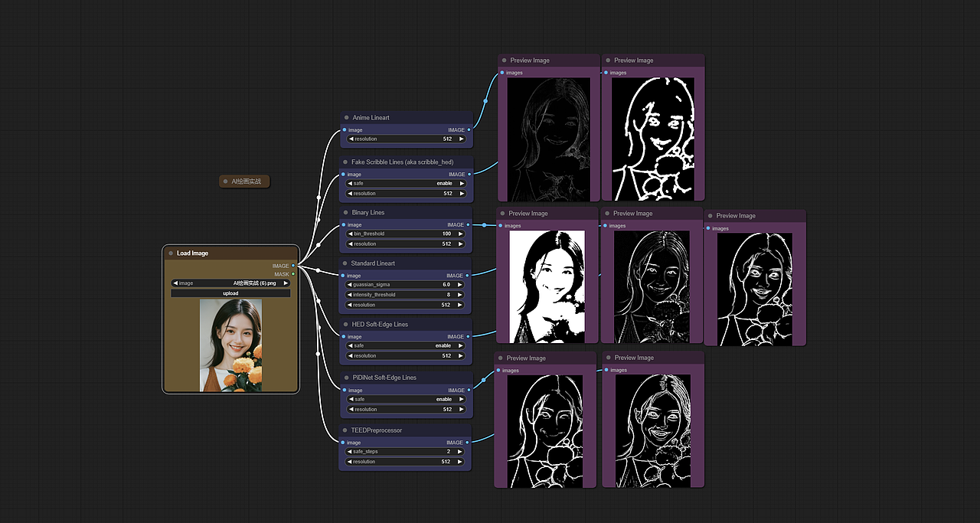Click the IMAGE output socket of Anime Lineart

pos(469,130)
